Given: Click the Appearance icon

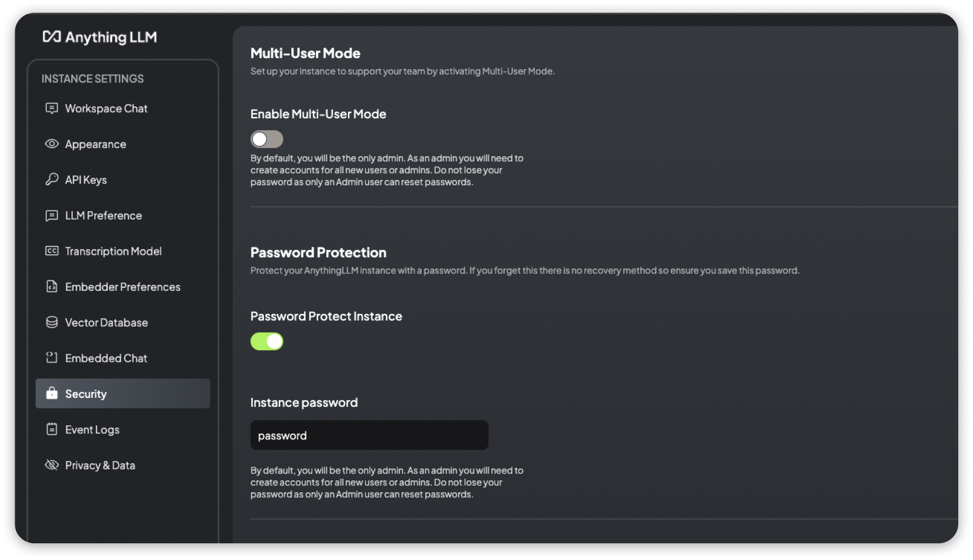Looking at the screenshot, I should pos(52,143).
